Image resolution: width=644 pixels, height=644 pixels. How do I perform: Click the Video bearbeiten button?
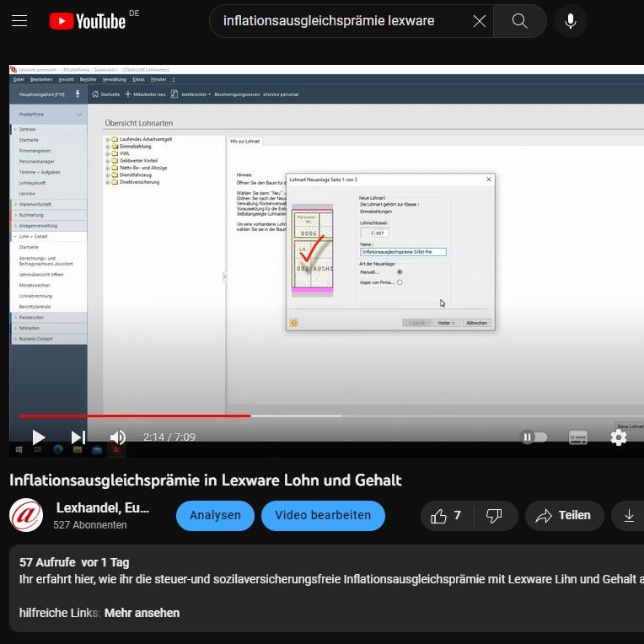pos(323,515)
